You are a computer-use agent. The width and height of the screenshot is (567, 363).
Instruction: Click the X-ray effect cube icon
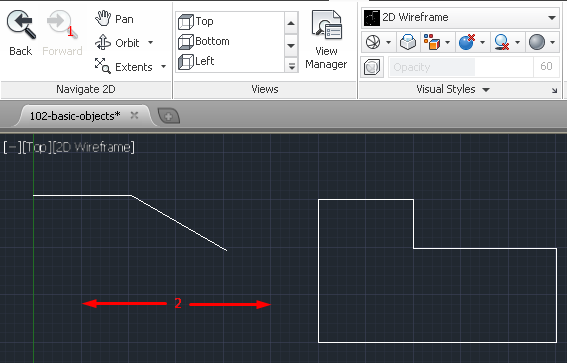click(x=408, y=42)
